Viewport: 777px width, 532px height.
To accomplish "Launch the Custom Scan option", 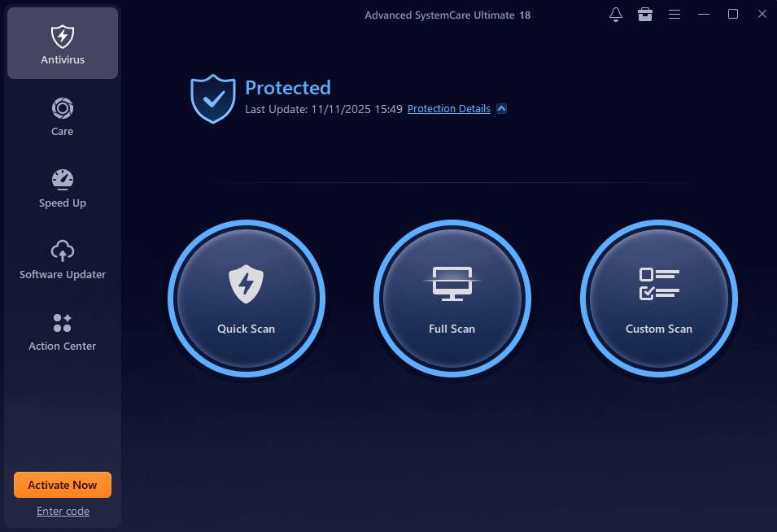I will pos(659,299).
